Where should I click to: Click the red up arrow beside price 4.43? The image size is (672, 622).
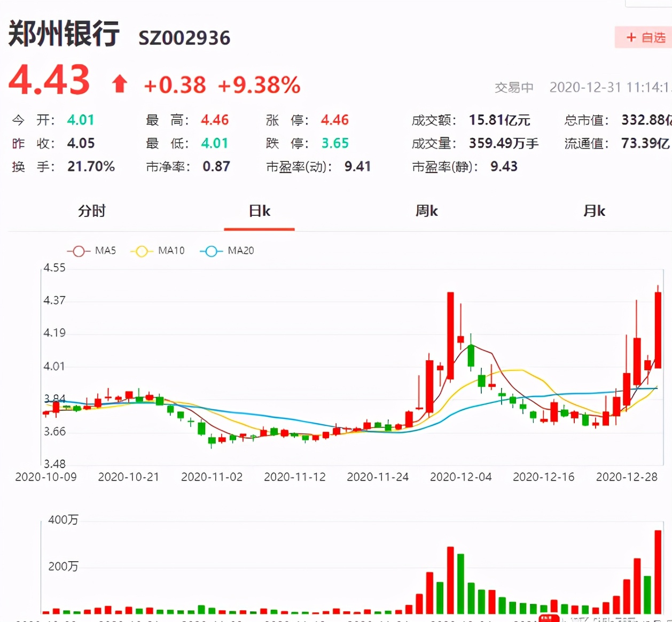coord(120,83)
